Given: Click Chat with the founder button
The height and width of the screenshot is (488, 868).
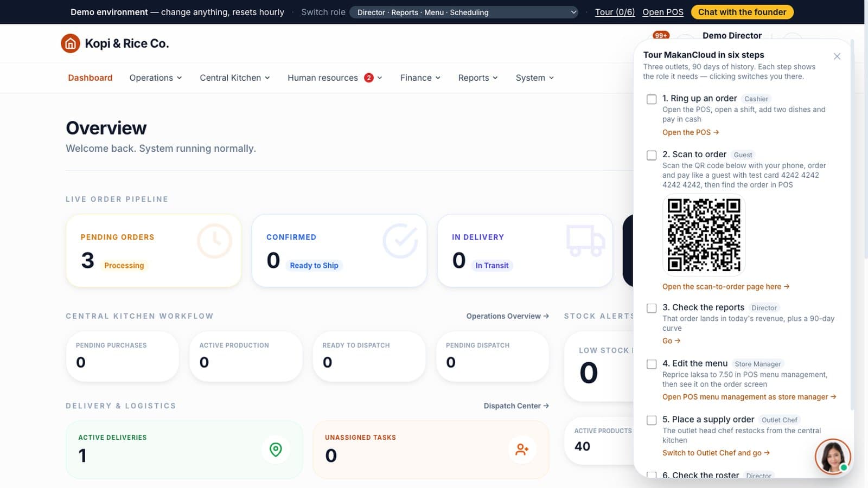Looking at the screenshot, I should coord(742,12).
